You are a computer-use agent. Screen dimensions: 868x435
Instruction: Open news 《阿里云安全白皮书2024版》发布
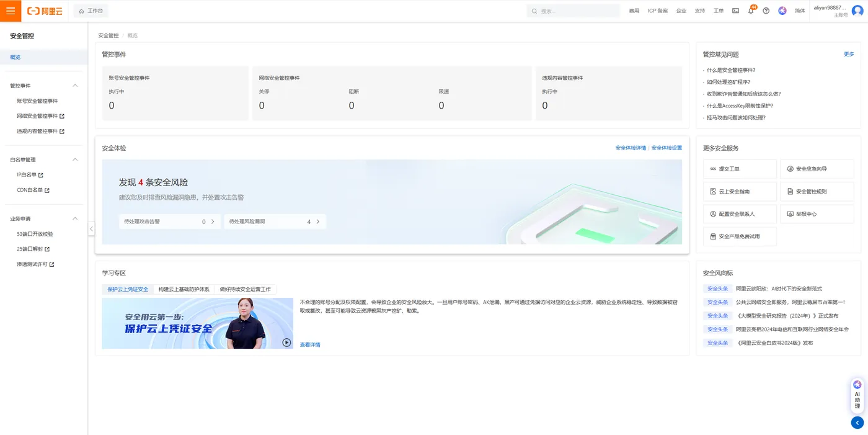774,343
